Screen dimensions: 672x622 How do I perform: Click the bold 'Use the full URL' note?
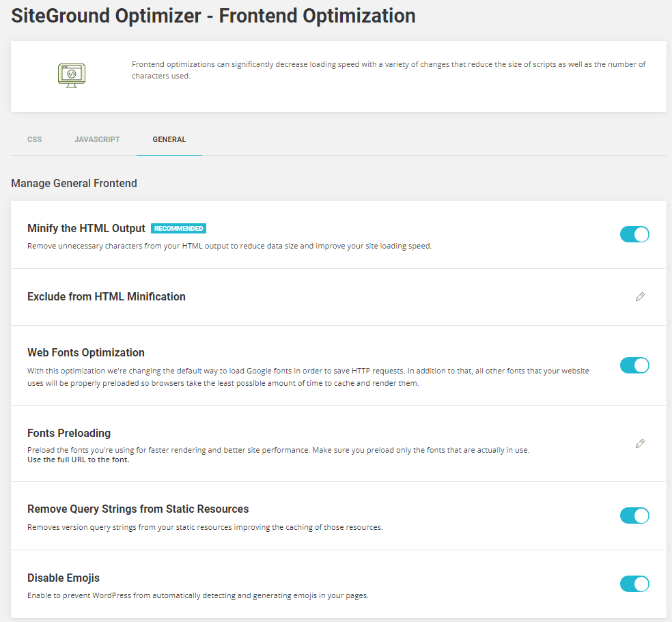pos(79,460)
